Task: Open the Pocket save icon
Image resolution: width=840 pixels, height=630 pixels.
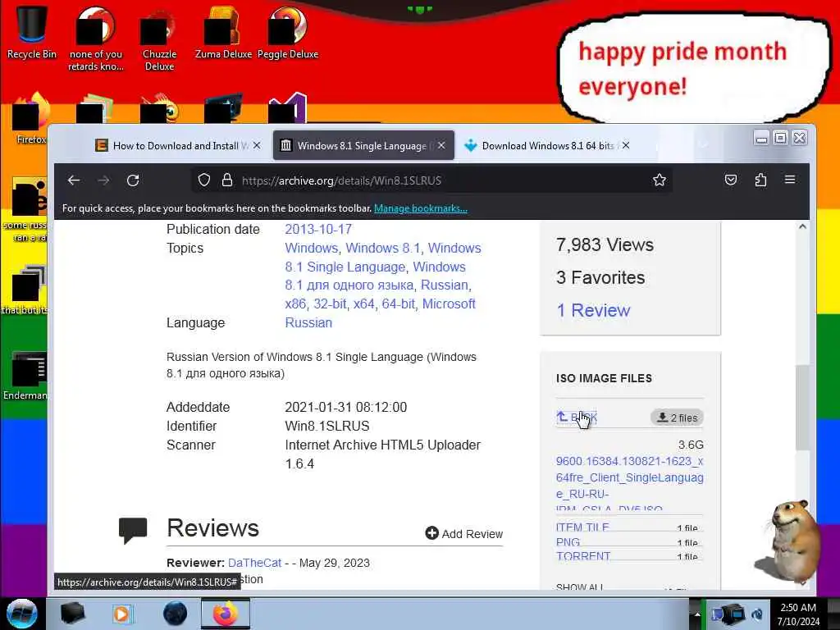Action: 731,180
